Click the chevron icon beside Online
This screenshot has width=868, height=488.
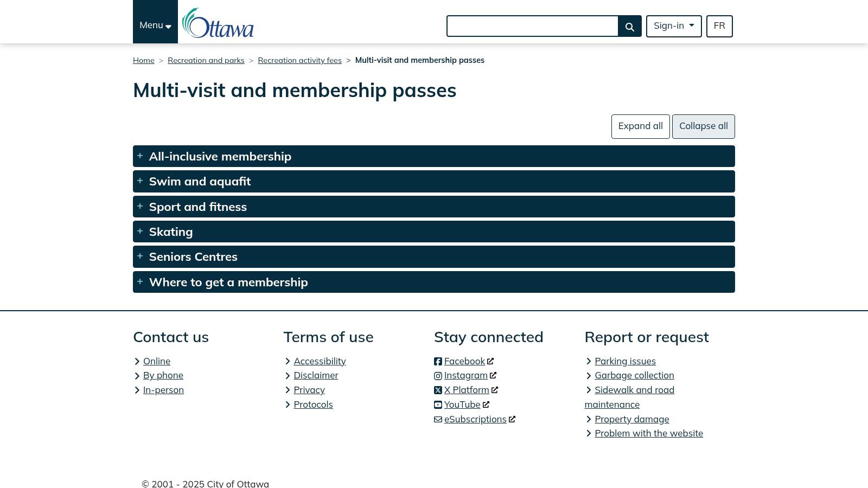coord(137,361)
